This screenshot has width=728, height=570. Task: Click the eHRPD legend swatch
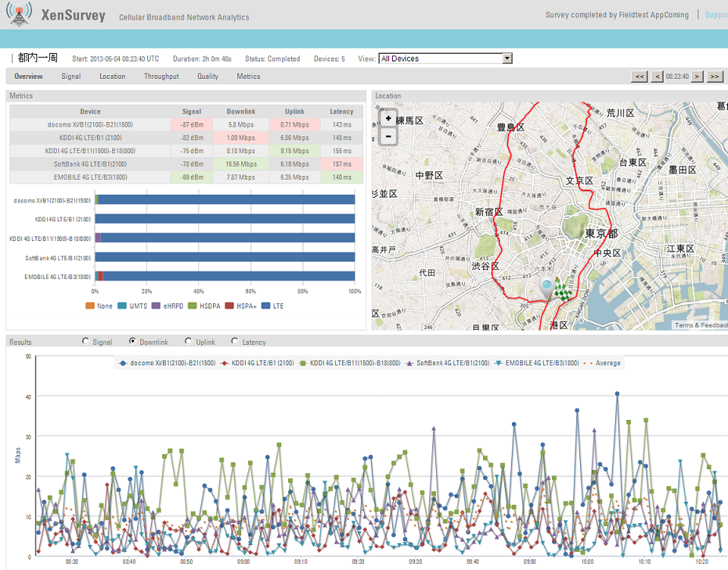point(156,306)
